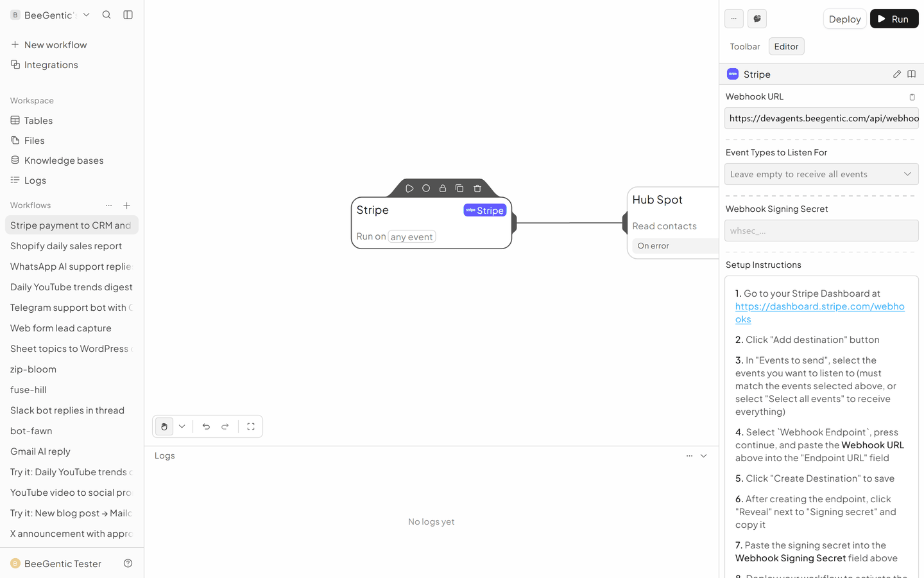This screenshot has width=924, height=578.
Task: Open the 'WhatsApp AI support replies' workflow
Action: 72,267
